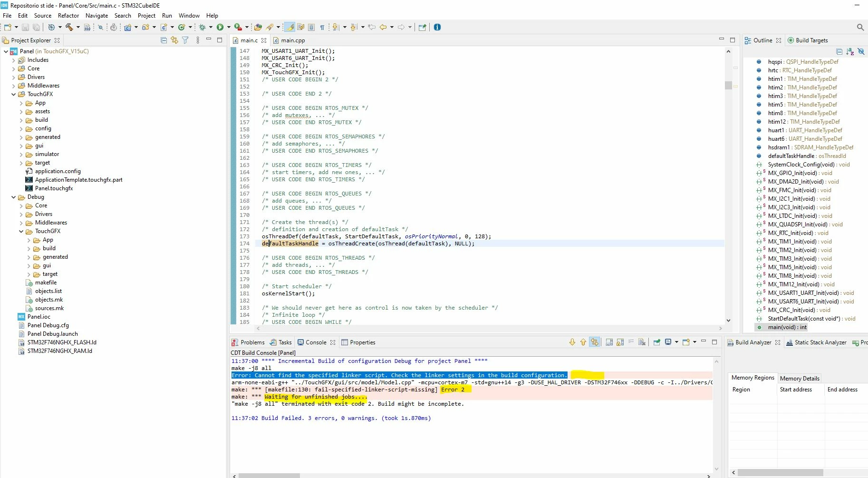Click the Start address column header
The width and height of the screenshot is (868, 478).
pyautogui.click(x=796, y=390)
